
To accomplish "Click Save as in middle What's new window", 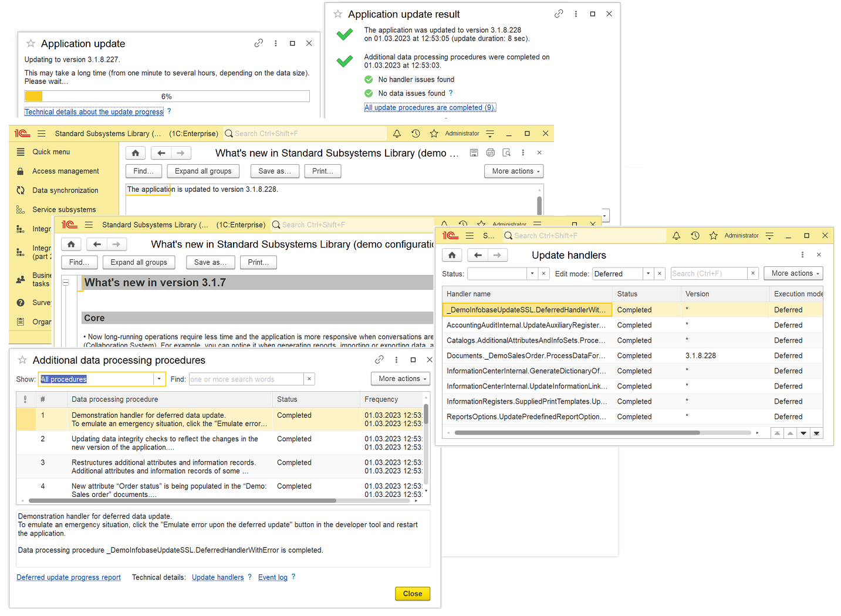I will pyautogui.click(x=211, y=262).
